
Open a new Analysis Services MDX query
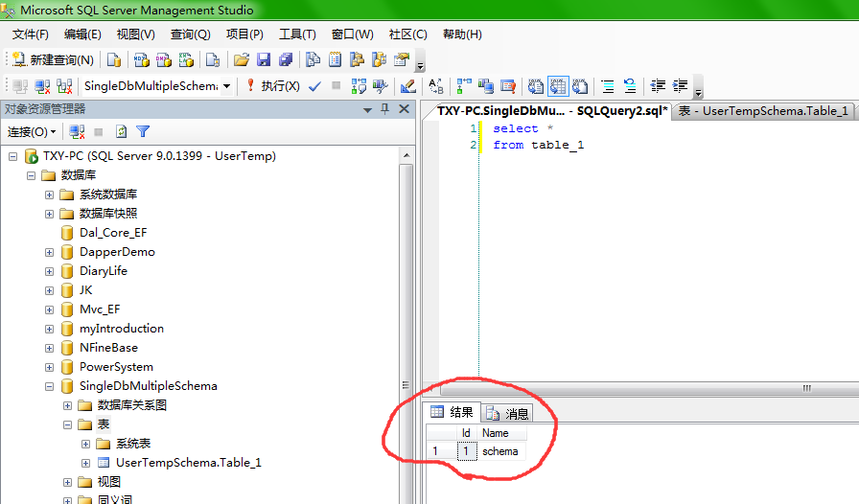click(142, 59)
